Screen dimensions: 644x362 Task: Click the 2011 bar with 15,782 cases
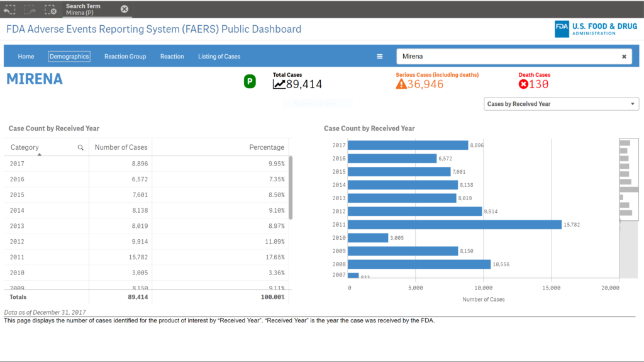click(x=455, y=225)
